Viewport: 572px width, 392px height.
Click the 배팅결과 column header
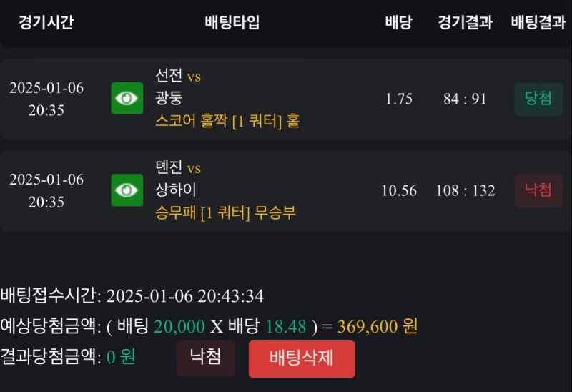(x=538, y=22)
